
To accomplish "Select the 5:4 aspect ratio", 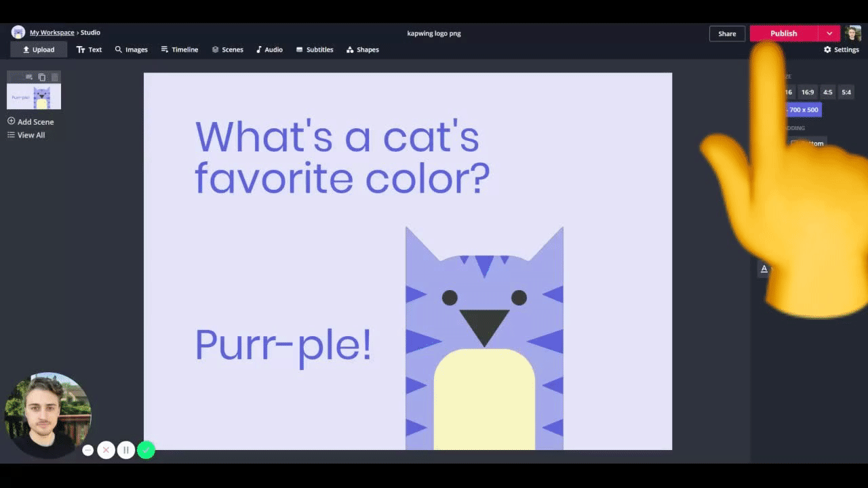I will (x=846, y=92).
